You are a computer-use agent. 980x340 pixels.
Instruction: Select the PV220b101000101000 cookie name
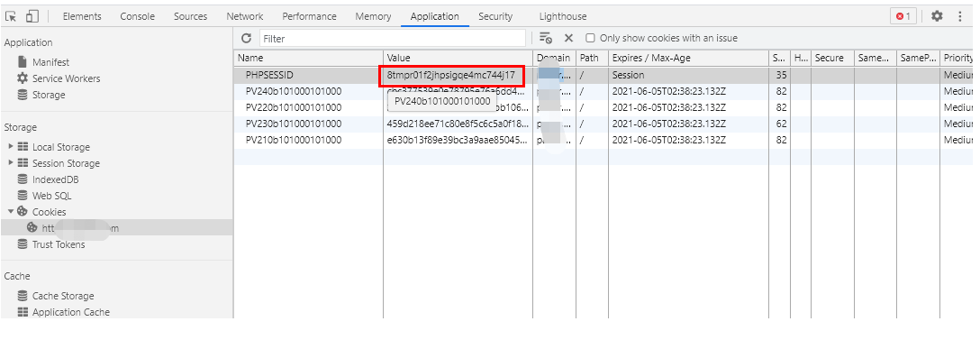pyautogui.click(x=294, y=107)
